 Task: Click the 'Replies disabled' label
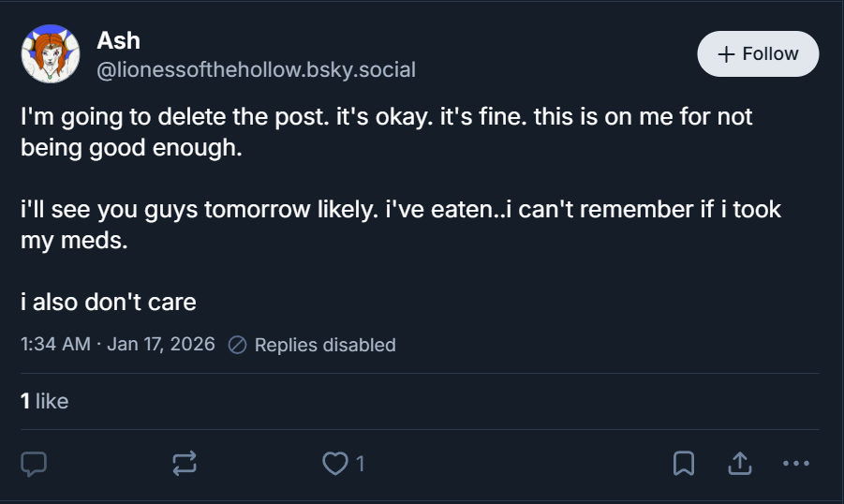point(325,345)
